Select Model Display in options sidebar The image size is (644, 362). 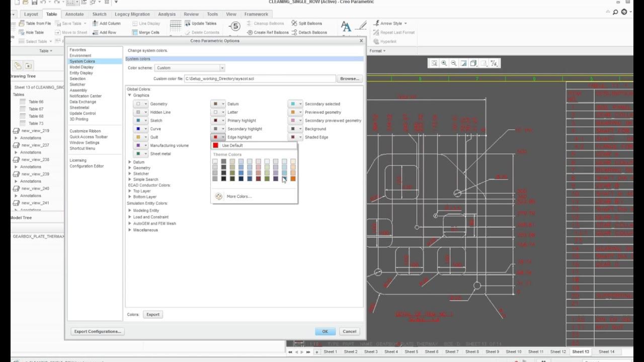pyautogui.click(x=82, y=67)
